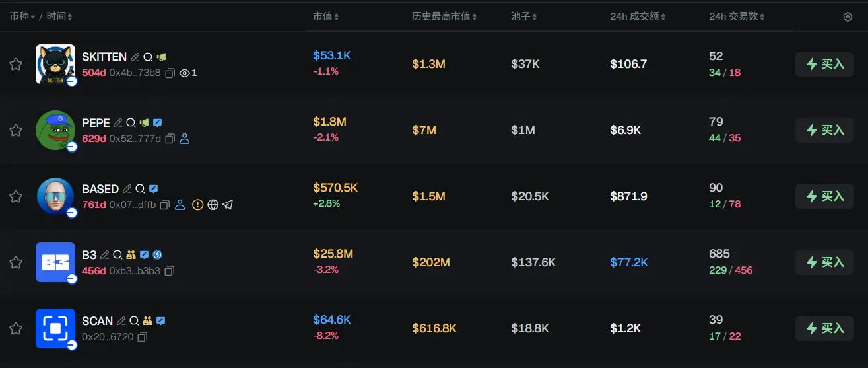Viewport: 868px width, 368px height.
Task: Click the edit pencil next to PEPE
Action: 118,123
